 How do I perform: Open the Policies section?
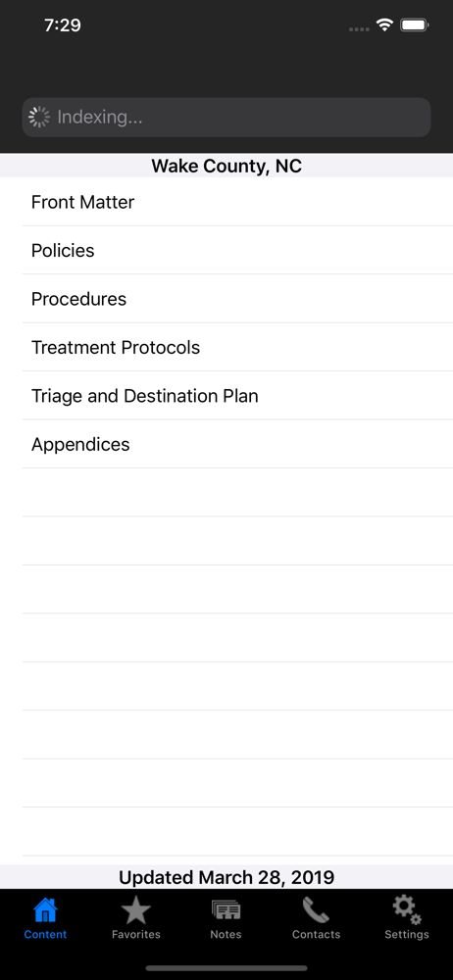[237, 250]
